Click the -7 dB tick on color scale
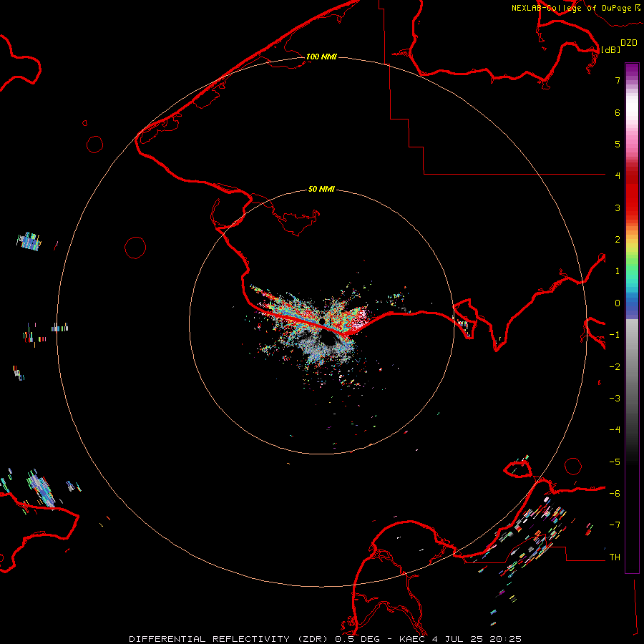Viewport: 644px width, 644px height. [615, 525]
